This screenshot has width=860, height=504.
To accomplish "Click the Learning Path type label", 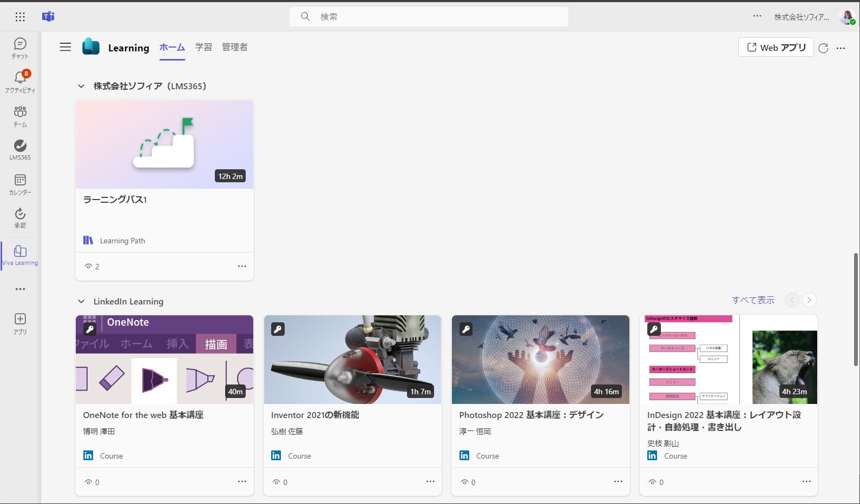I will pyautogui.click(x=122, y=241).
